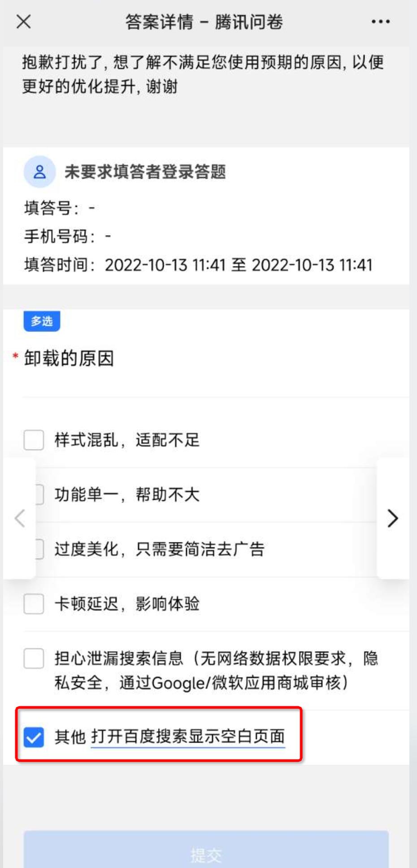
Task: Check the 功能单一，帮助不大 checkbox
Action: coord(40,494)
